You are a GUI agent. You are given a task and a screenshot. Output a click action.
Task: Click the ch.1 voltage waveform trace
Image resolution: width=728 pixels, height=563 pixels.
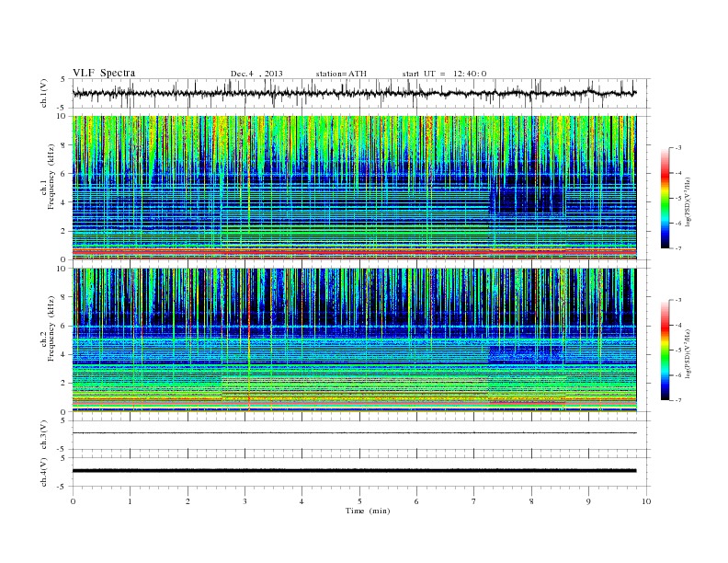click(354, 93)
